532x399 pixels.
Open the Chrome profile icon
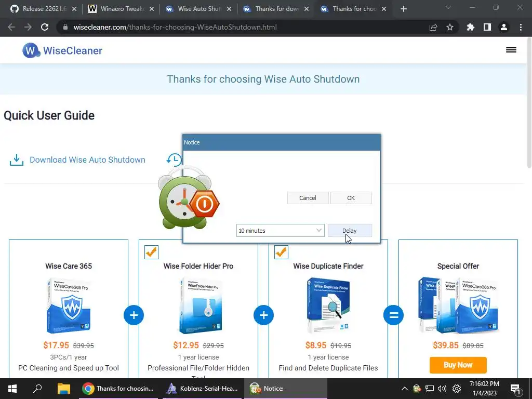point(504,27)
